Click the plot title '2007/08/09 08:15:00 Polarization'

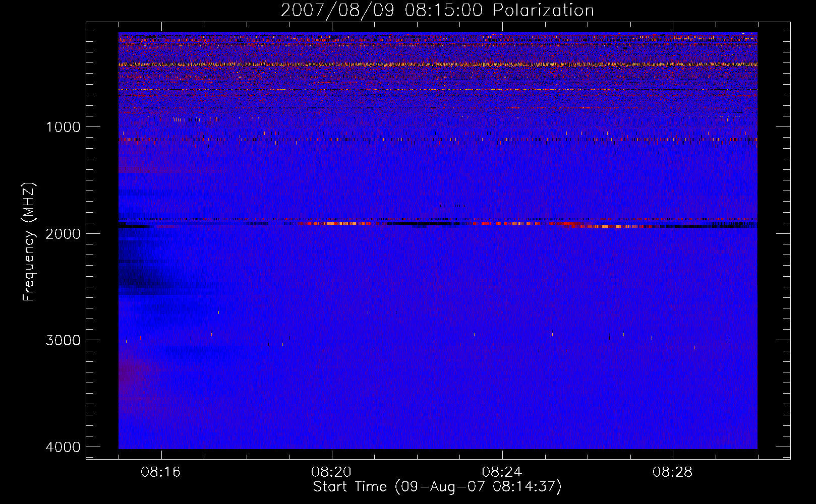[x=437, y=11]
